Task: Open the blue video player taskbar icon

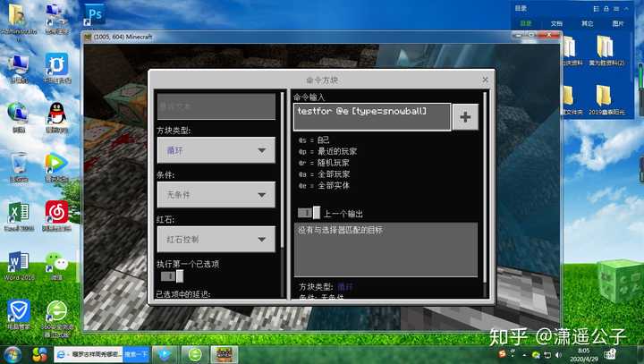Action: 165,354
